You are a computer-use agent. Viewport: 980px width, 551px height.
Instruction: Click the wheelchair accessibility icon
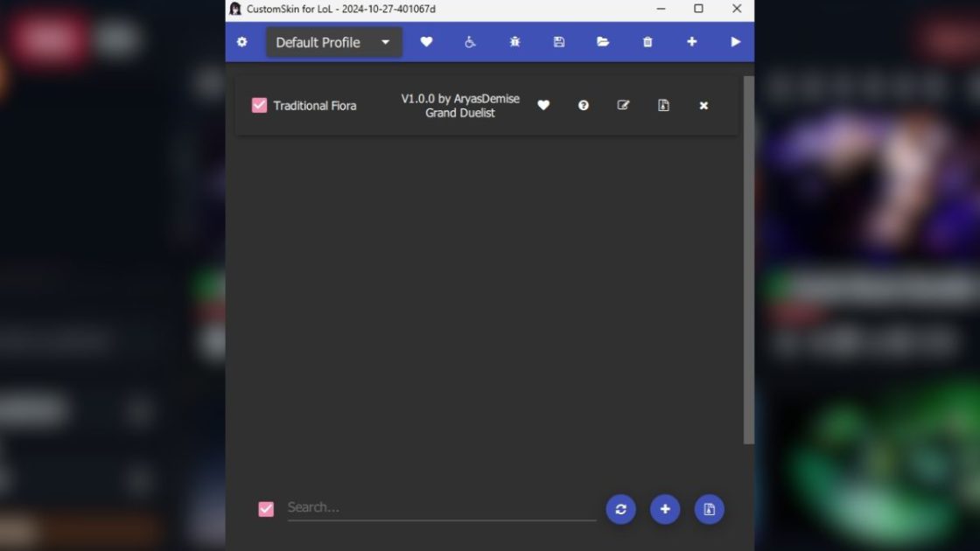[x=470, y=42]
